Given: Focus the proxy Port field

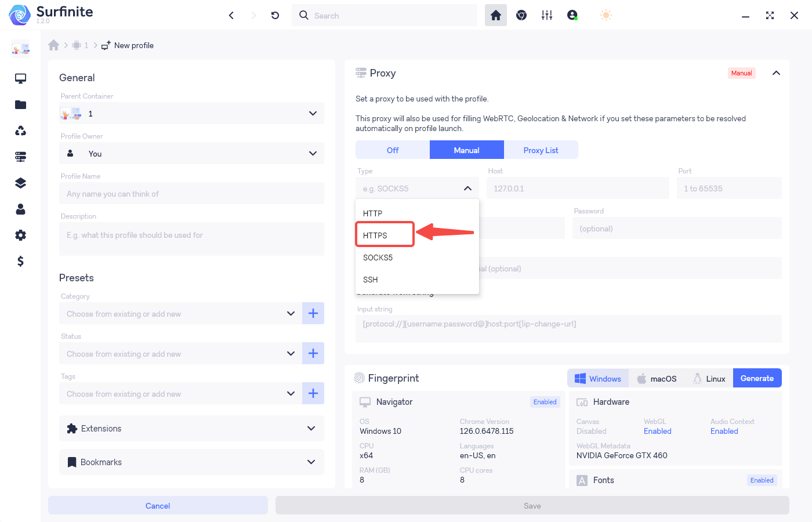Looking at the screenshot, I should pyautogui.click(x=729, y=188).
